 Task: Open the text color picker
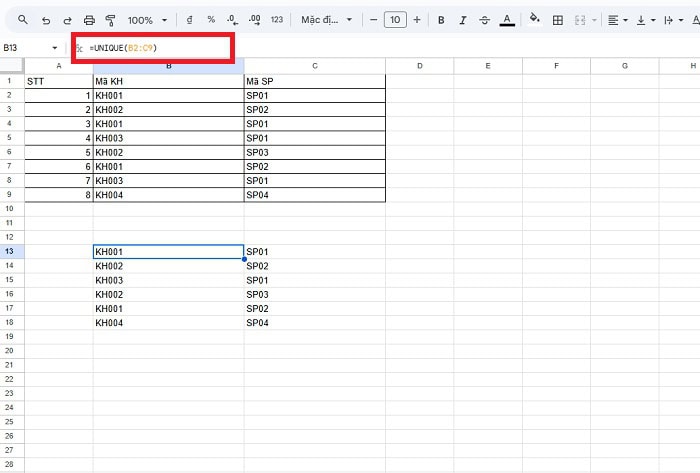(507, 20)
